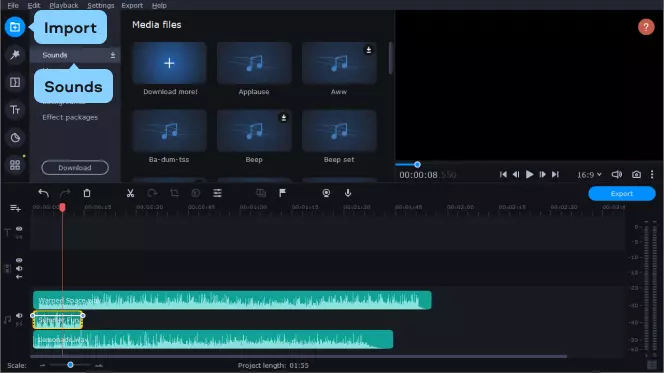Click the Add track icon

(15, 208)
